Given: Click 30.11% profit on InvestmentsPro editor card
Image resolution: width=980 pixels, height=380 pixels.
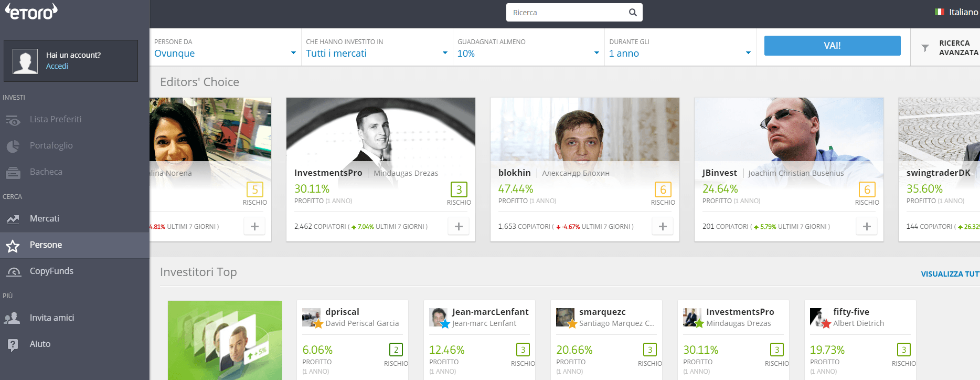Looking at the screenshot, I should tap(312, 189).
